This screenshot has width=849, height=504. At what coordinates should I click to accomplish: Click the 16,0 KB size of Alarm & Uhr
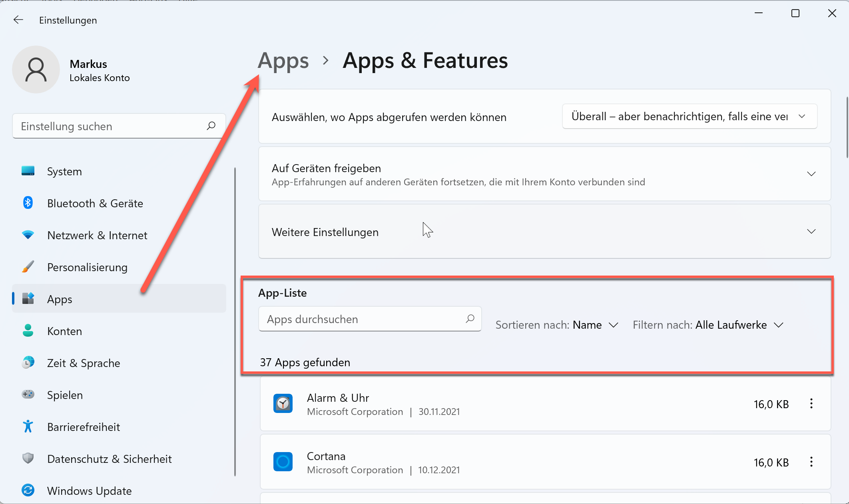point(771,404)
